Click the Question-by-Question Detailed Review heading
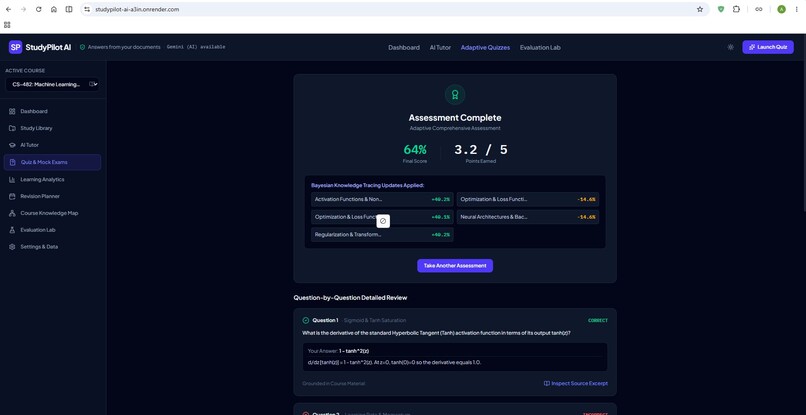The height and width of the screenshot is (415, 806). click(x=350, y=298)
